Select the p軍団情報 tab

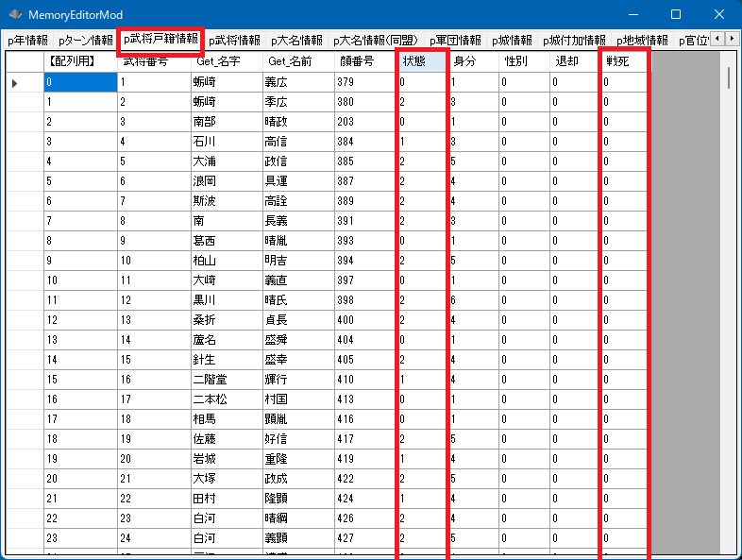[454, 41]
